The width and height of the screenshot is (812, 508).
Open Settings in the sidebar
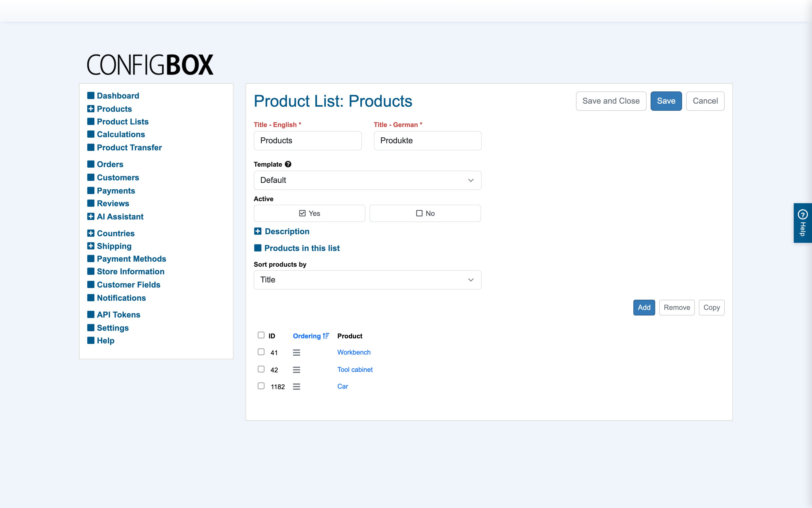click(113, 328)
